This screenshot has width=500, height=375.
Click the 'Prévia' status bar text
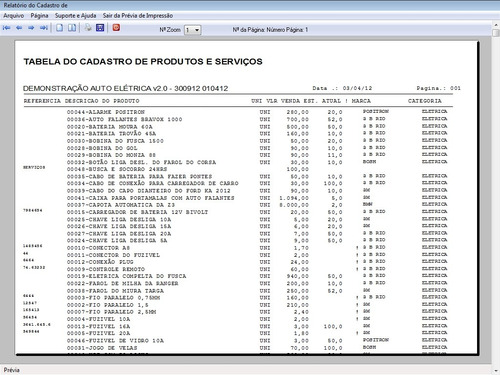12,370
